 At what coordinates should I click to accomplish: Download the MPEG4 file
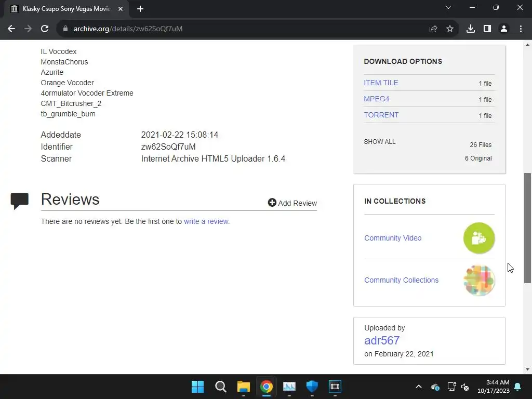[376, 99]
